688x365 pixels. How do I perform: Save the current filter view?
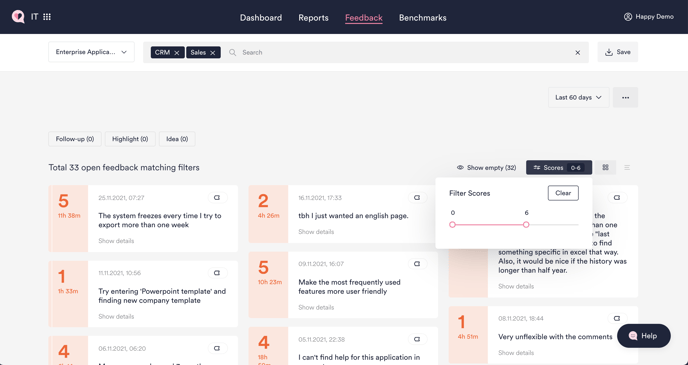[617, 52]
